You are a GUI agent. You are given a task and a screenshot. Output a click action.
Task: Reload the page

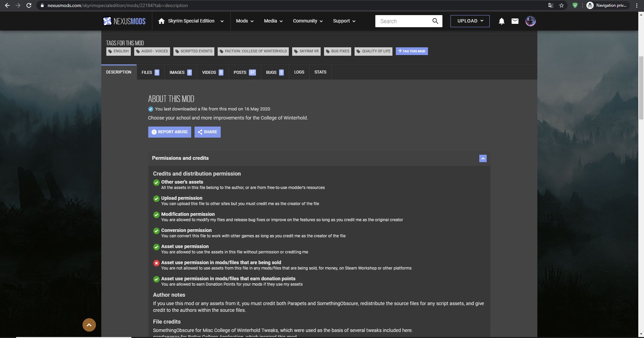pyautogui.click(x=29, y=5)
